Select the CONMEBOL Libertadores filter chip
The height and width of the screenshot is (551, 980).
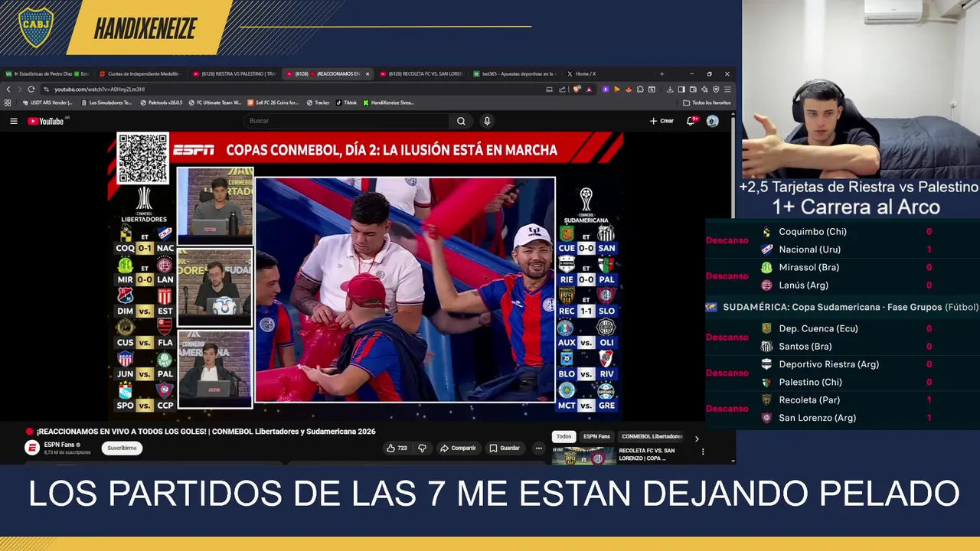click(x=652, y=436)
